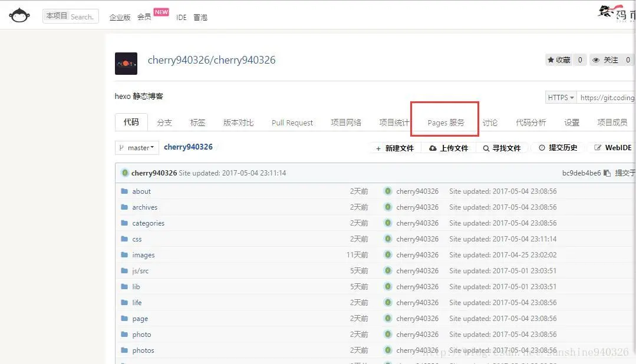Copy commit hash bc9deb4be6 icon
This screenshot has height=364, width=636.
[607, 173]
